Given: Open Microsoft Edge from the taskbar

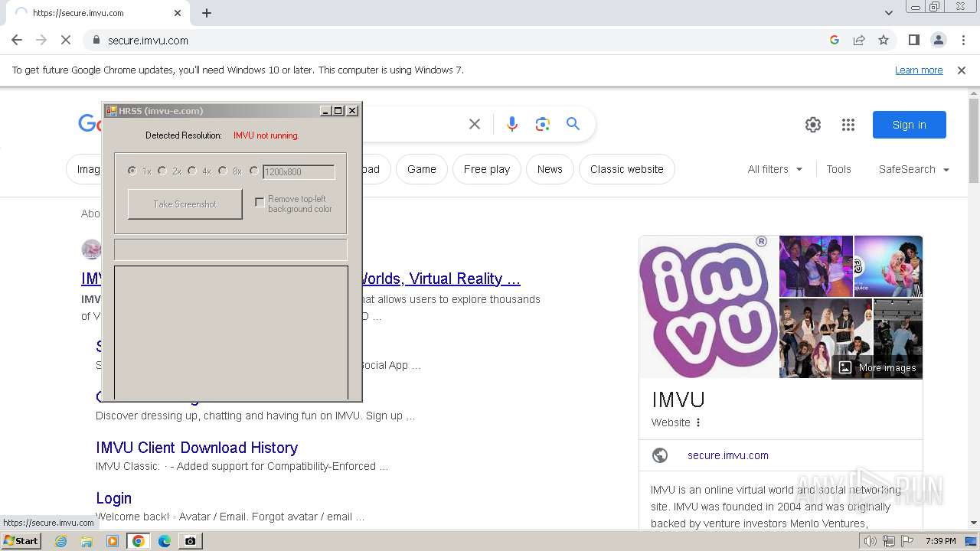Looking at the screenshot, I should pyautogui.click(x=165, y=541).
